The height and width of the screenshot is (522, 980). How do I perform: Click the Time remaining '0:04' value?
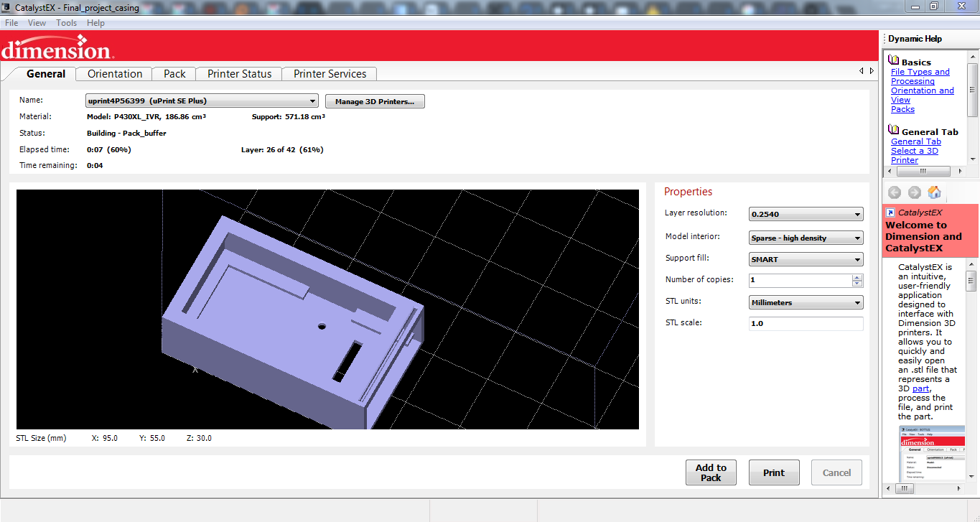click(95, 166)
